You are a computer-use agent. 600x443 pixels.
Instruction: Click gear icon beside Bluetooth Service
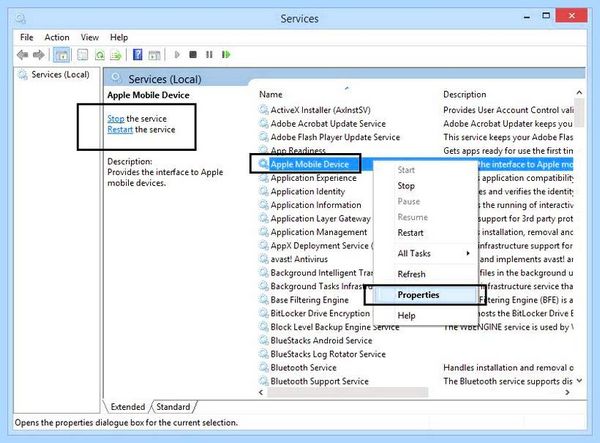click(264, 368)
